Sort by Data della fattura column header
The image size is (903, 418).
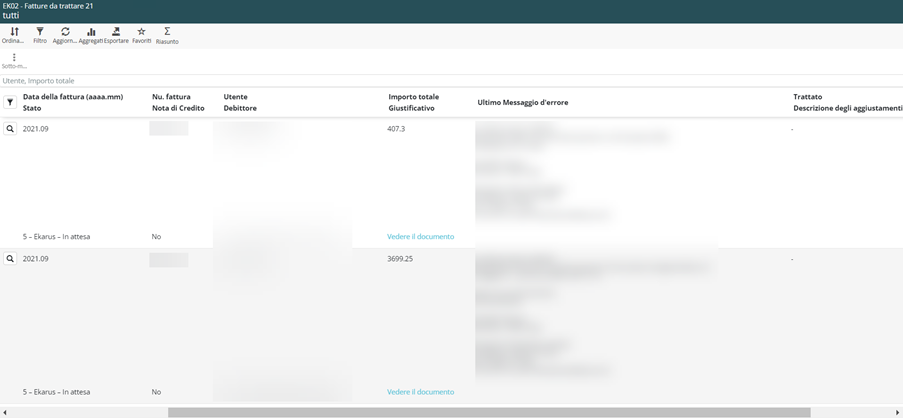[72, 97]
